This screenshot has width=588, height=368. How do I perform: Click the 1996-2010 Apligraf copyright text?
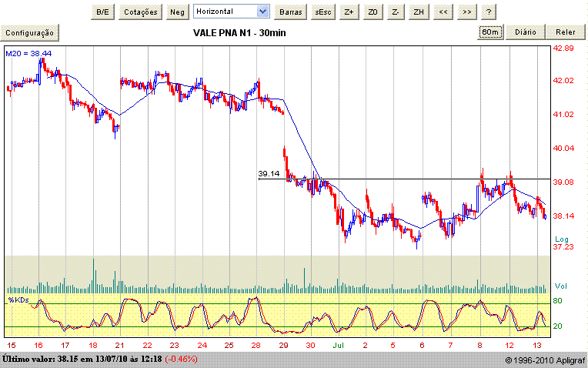545,360
